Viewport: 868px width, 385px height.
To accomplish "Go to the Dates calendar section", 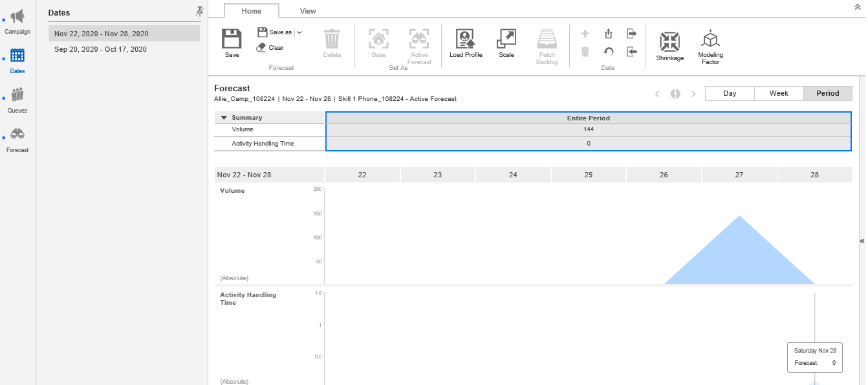I will (x=17, y=61).
